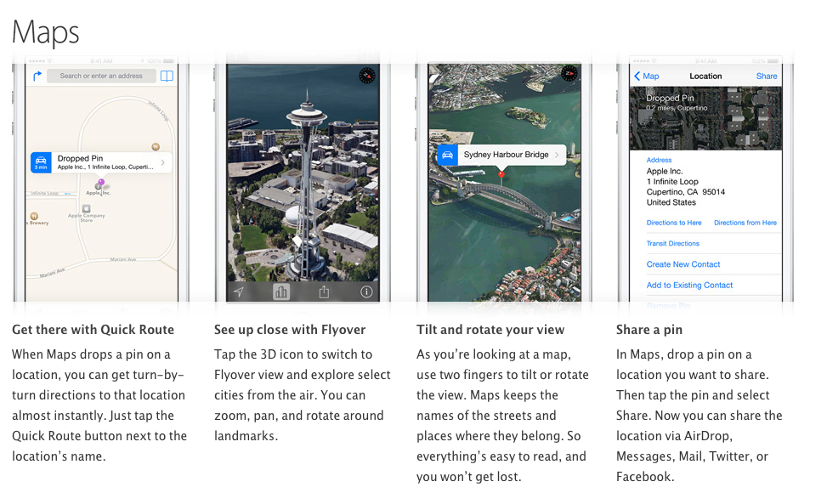Open Transit Directions
The height and width of the screenshot is (504, 827).
point(673,243)
